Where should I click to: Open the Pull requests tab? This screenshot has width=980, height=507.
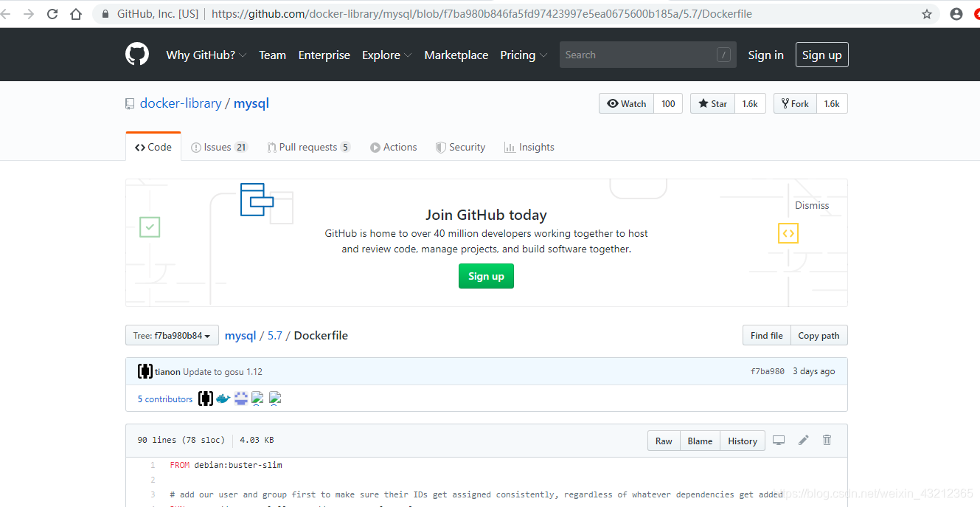click(x=308, y=147)
